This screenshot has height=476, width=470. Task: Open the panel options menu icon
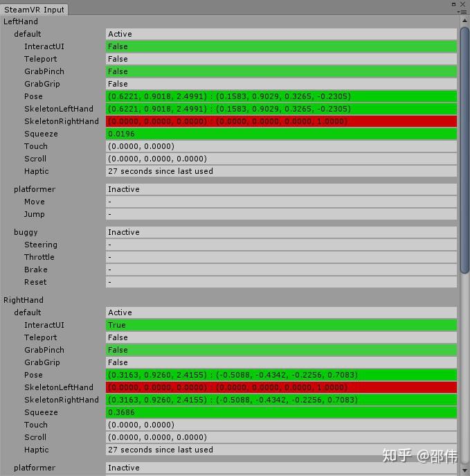462,12
